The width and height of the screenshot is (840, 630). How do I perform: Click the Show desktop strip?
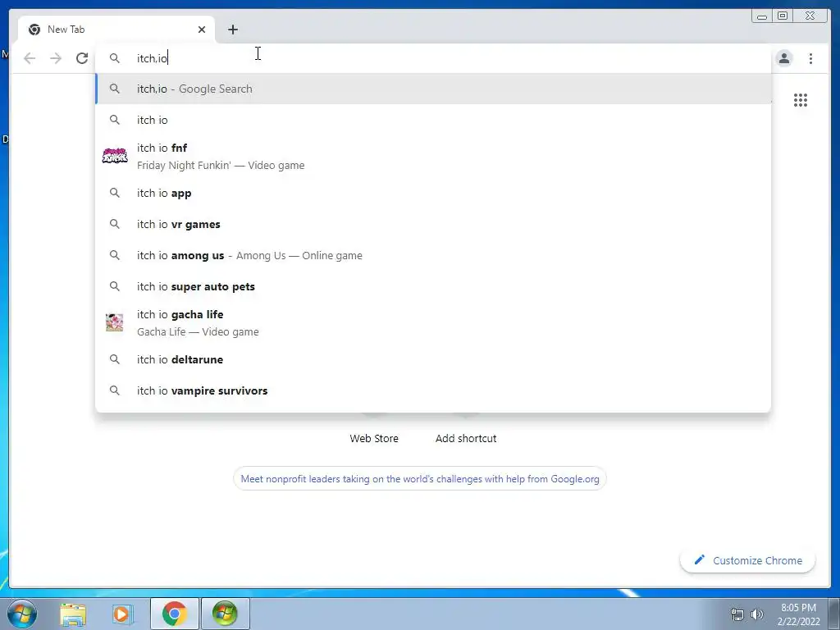point(834,614)
